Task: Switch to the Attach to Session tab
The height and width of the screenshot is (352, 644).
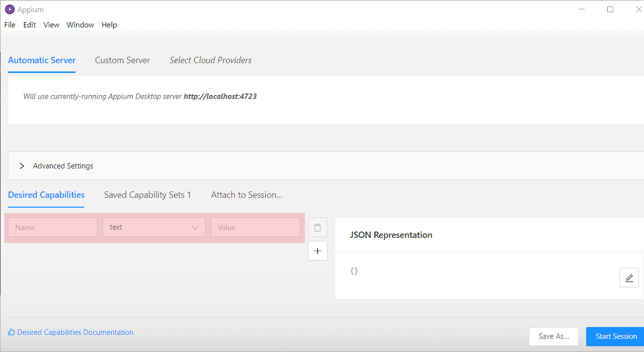Action: point(247,195)
